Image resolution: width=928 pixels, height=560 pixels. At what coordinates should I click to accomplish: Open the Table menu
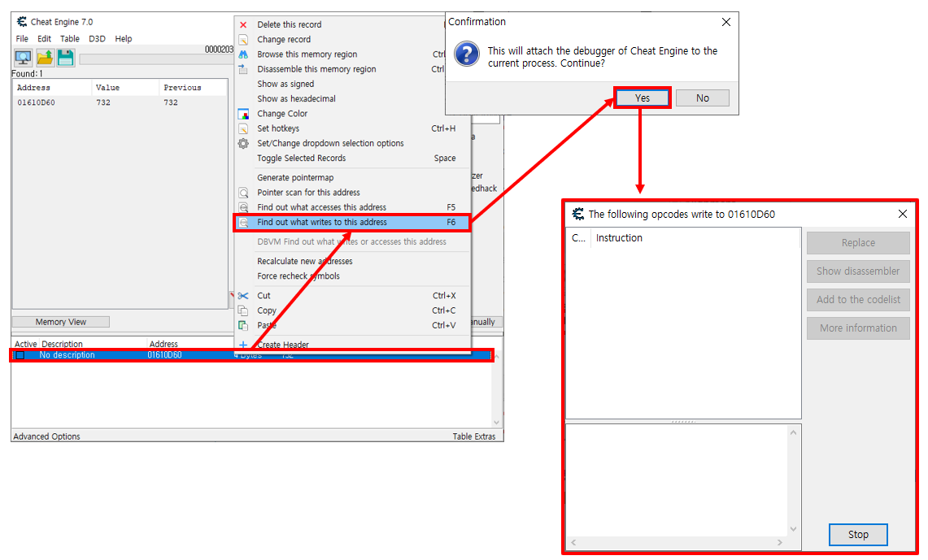[70, 38]
